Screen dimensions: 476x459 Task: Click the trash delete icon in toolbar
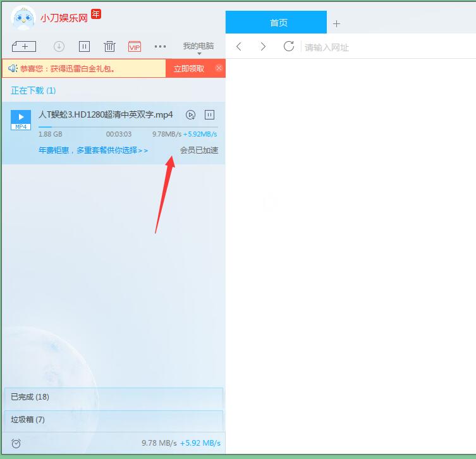click(x=109, y=46)
